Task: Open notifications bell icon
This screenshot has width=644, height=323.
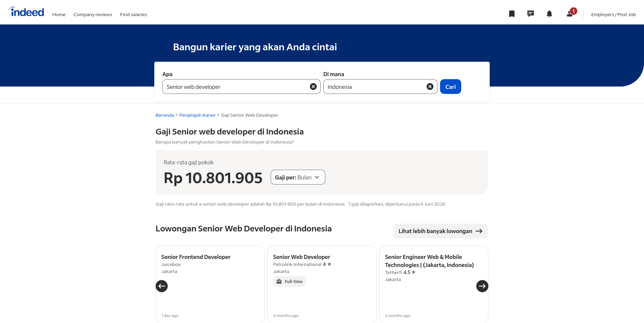Action: point(549,14)
